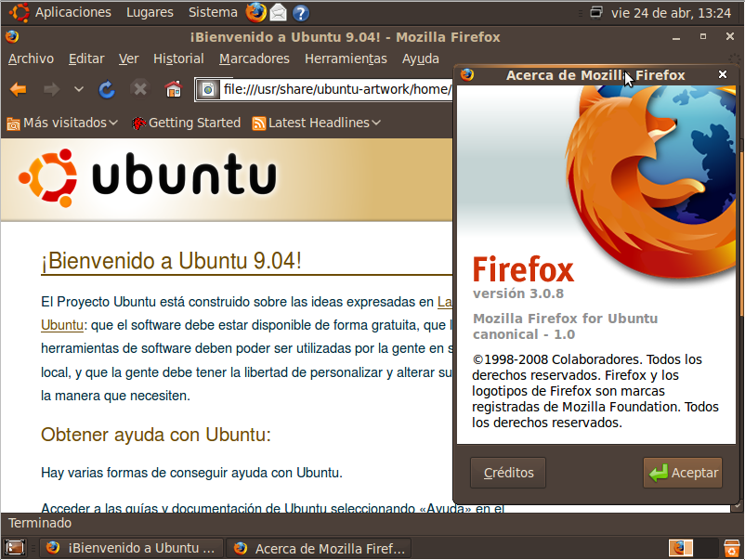Screen dimensions: 745x560
Task: Launch the mail envelope icon in top panel
Action: (x=279, y=13)
